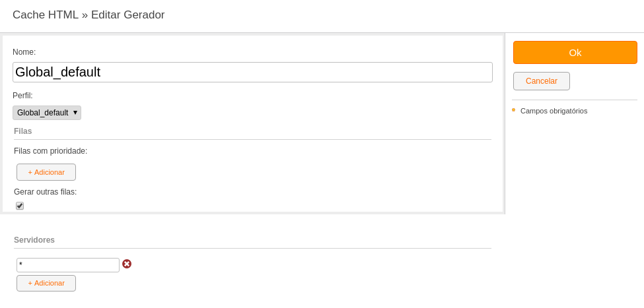Add a priority queue under Filas com prioridade
644x308 pixels.
pos(46,172)
